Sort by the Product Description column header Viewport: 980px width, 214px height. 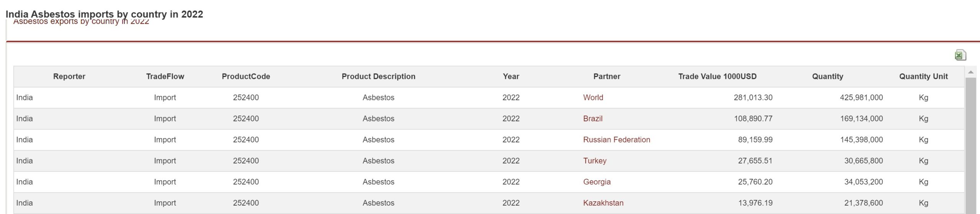tap(378, 77)
